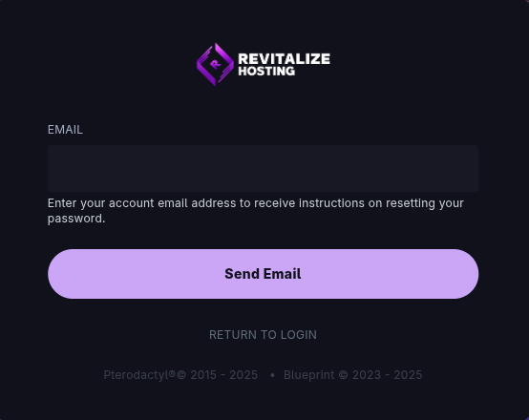
Task: Click the HOSTING text beneath the wordmark
Action: 266,71
